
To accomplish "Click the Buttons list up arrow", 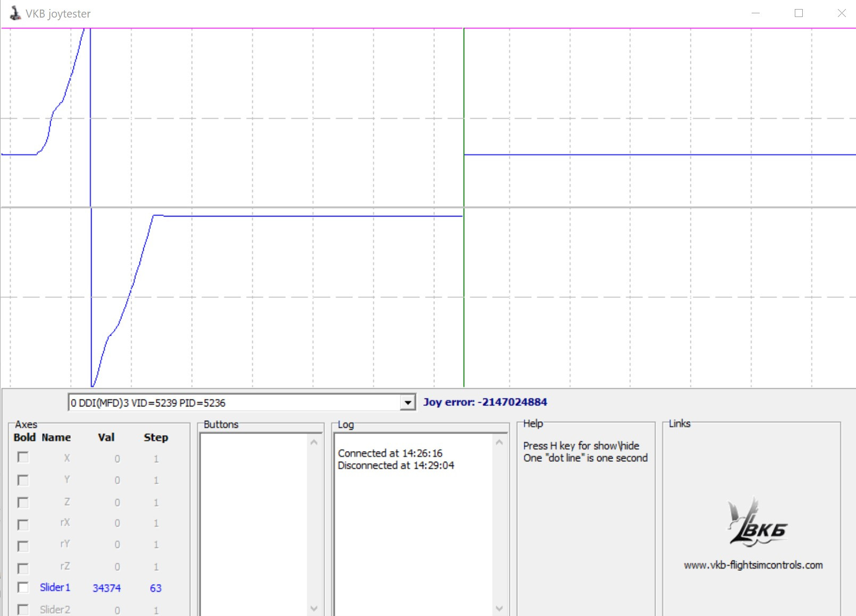I will point(314,442).
